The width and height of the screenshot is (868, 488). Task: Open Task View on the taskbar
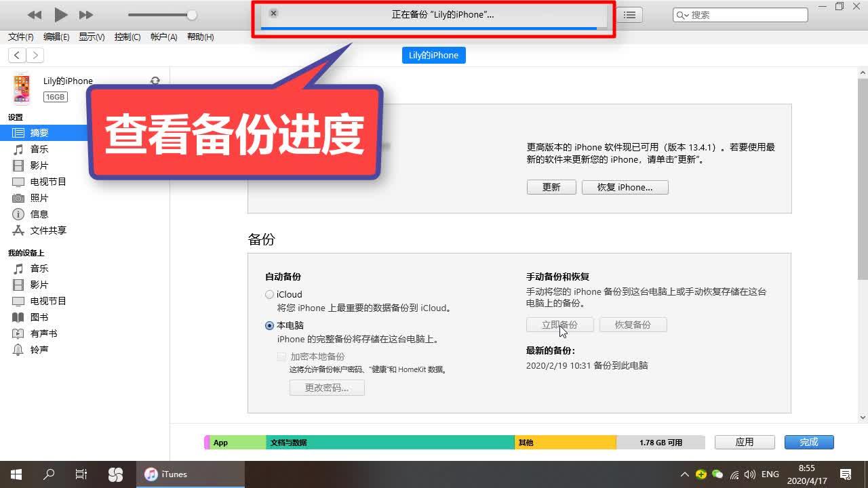pos(81,474)
